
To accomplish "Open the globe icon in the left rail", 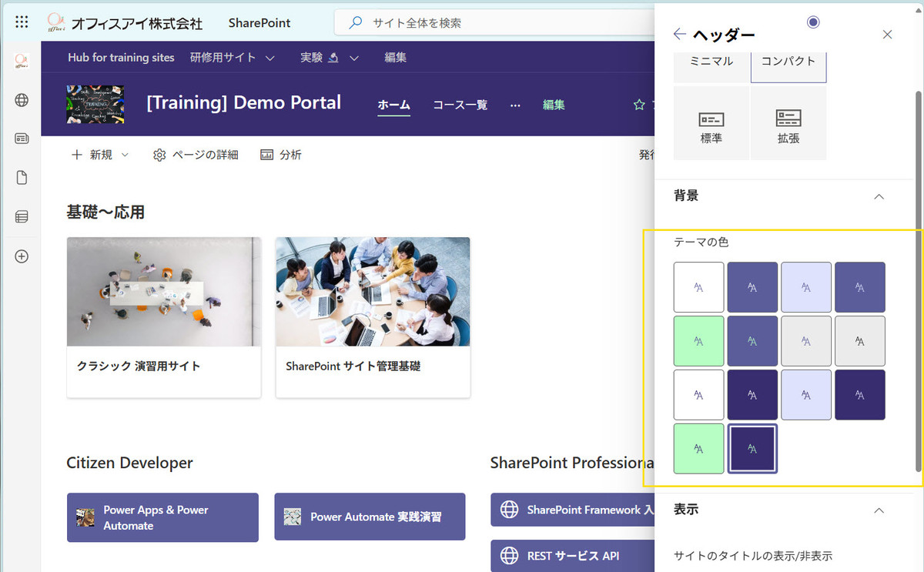I will coord(22,99).
